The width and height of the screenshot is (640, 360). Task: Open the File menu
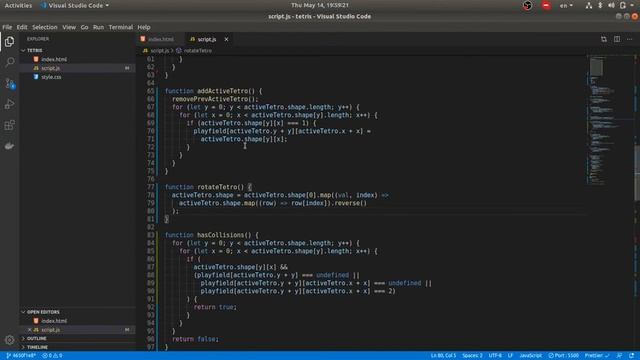coord(7,27)
